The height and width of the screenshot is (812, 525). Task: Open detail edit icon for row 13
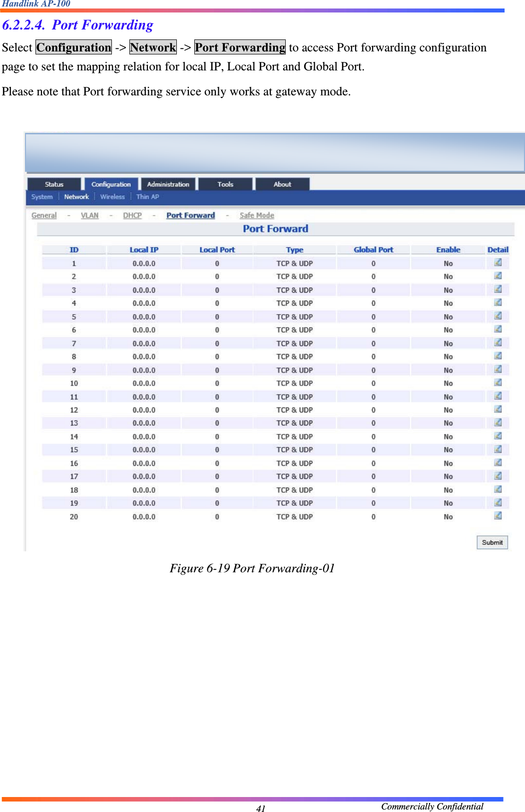click(x=498, y=422)
